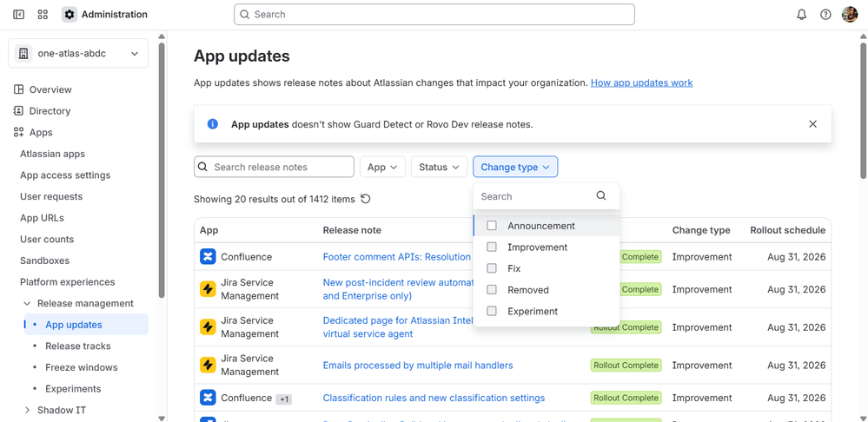Click the Rollout schedule column header

pyautogui.click(x=788, y=230)
